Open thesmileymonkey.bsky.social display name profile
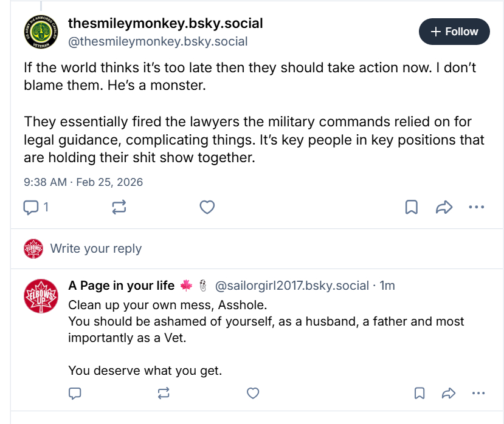The width and height of the screenshot is (504, 424). tap(165, 23)
